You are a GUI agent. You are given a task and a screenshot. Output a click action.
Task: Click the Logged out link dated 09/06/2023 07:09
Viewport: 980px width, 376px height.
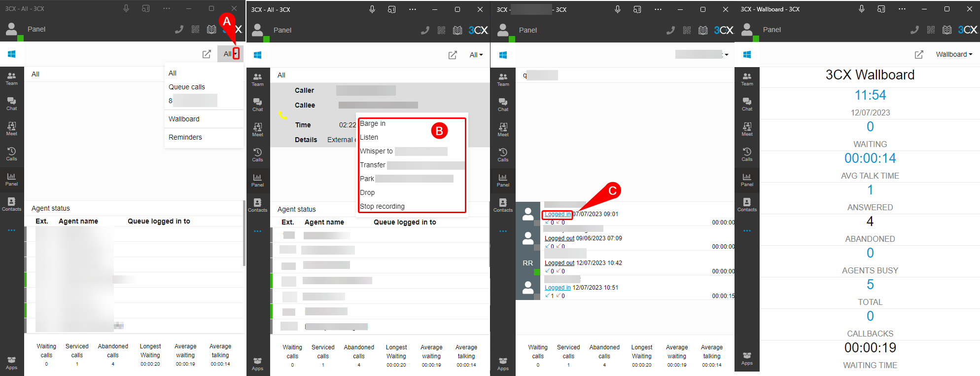pyautogui.click(x=560, y=238)
